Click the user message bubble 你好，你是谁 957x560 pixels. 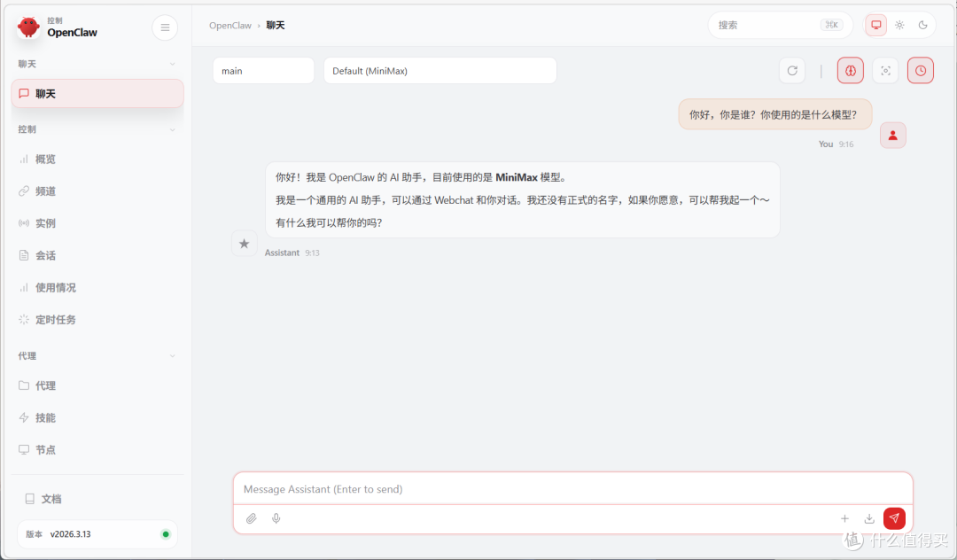pyautogui.click(x=775, y=114)
